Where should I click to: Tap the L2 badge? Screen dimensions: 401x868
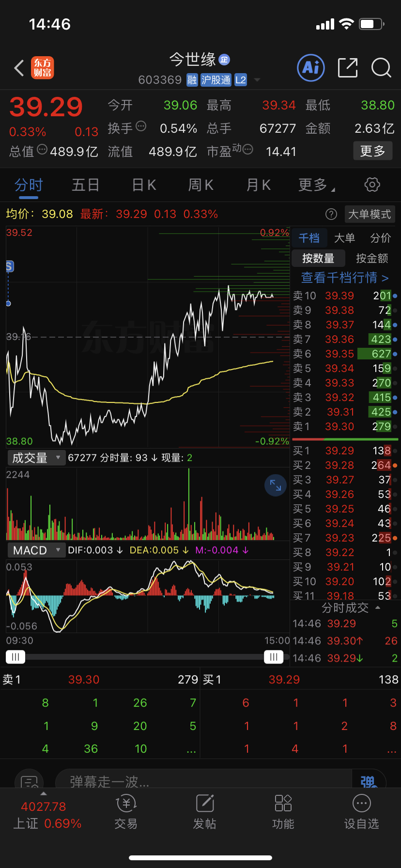(x=241, y=80)
